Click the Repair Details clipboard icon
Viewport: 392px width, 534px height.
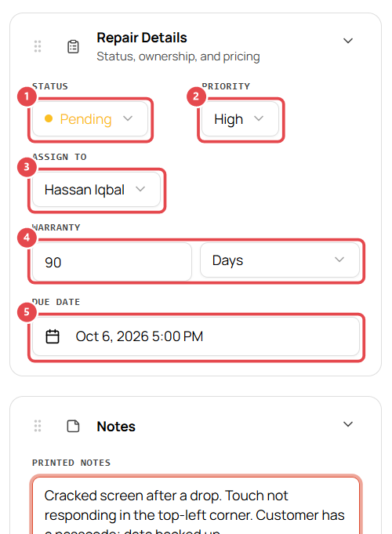[73, 47]
